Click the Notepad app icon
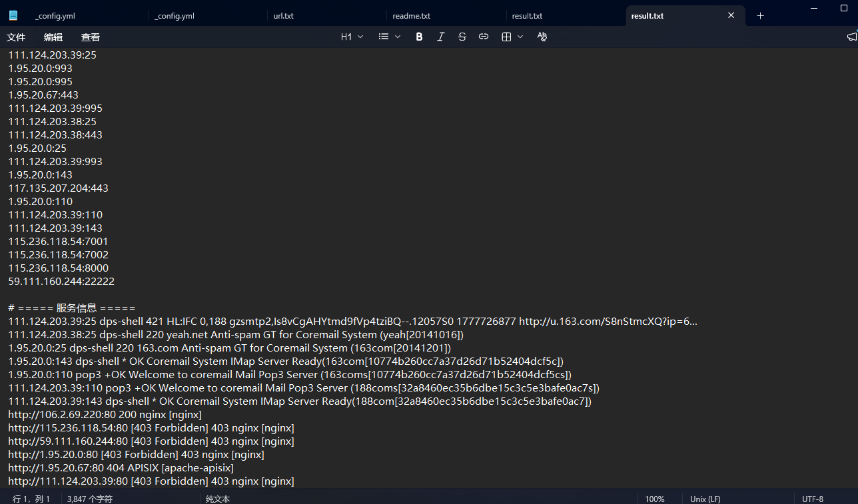858x504 pixels. click(13, 15)
